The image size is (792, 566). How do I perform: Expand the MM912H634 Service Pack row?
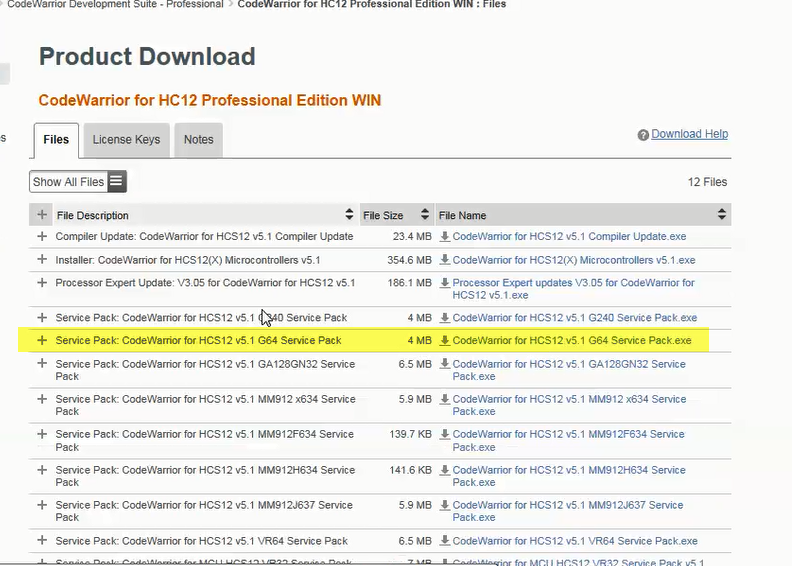(x=42, y=470)
